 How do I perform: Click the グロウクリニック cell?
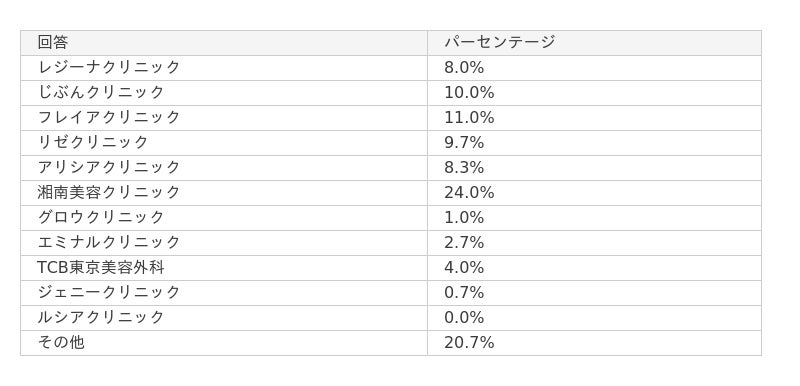coord(224,218)
